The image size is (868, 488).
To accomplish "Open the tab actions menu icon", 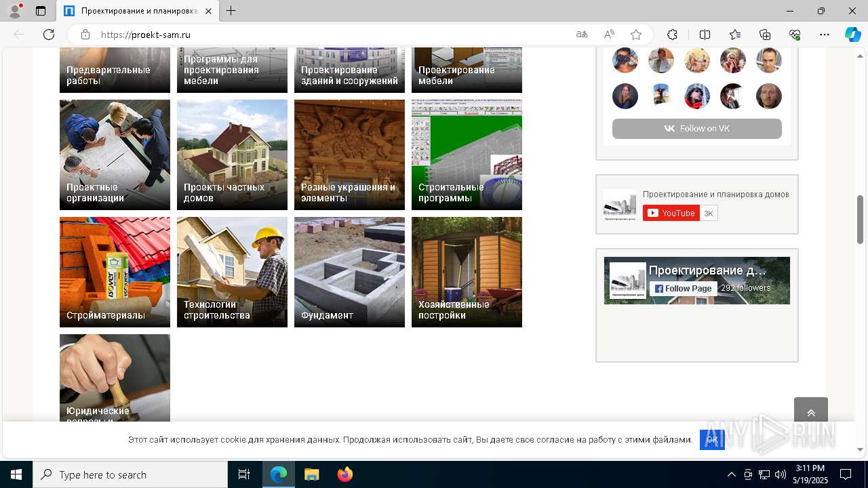I will [41, 11].
